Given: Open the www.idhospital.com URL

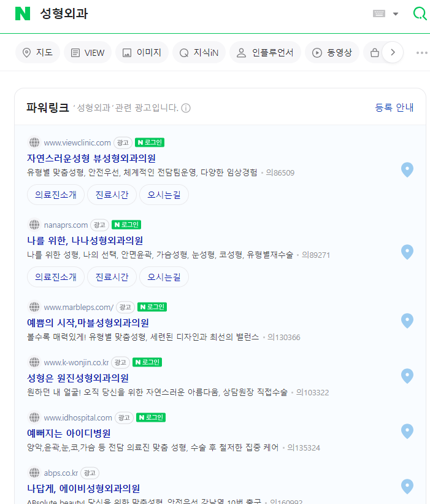Looking at the screenshot, I should [x=78, y=417].
